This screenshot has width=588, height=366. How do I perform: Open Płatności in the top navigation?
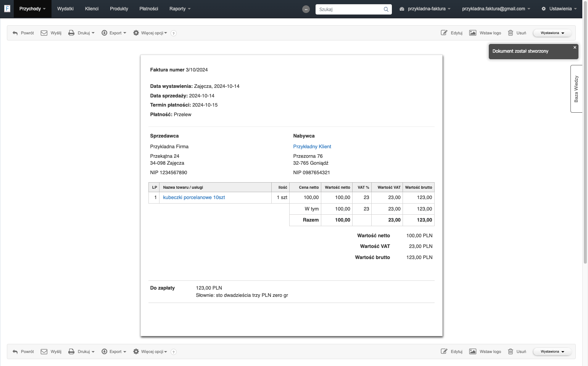(x=149, y=9)
